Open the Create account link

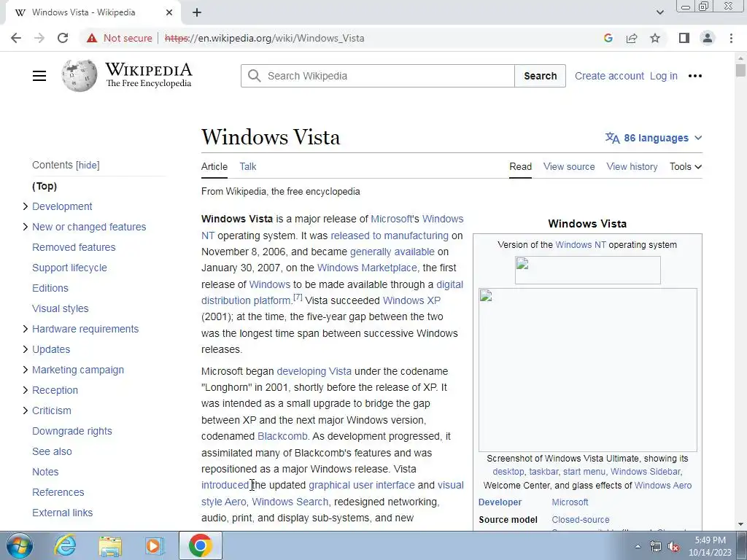coord(609,76)
